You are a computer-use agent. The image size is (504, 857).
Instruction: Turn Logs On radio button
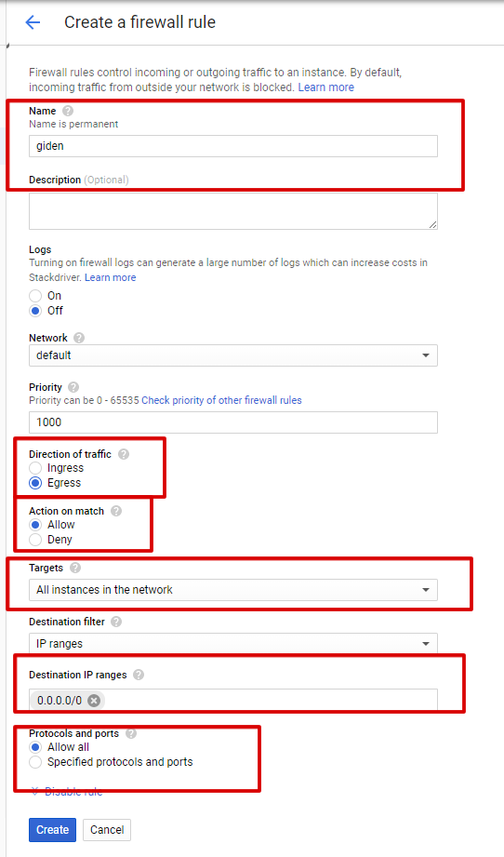pos(35,296)
